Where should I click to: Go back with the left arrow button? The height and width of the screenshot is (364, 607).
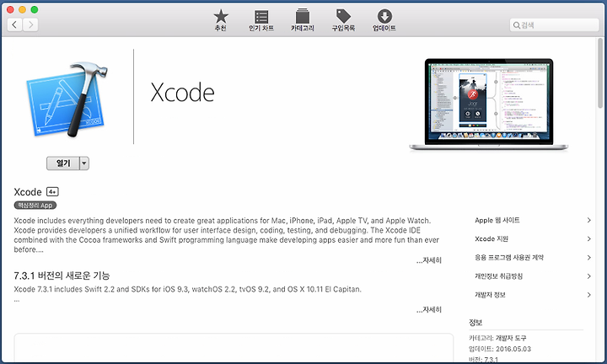coord(14,25)
